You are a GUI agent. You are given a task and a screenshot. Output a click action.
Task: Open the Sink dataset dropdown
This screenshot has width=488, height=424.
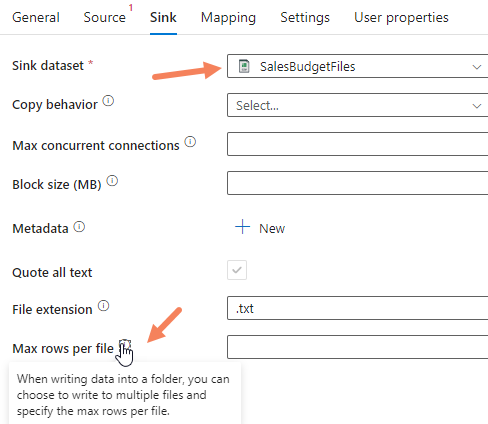pyautogui.click(x=358, y=66)
